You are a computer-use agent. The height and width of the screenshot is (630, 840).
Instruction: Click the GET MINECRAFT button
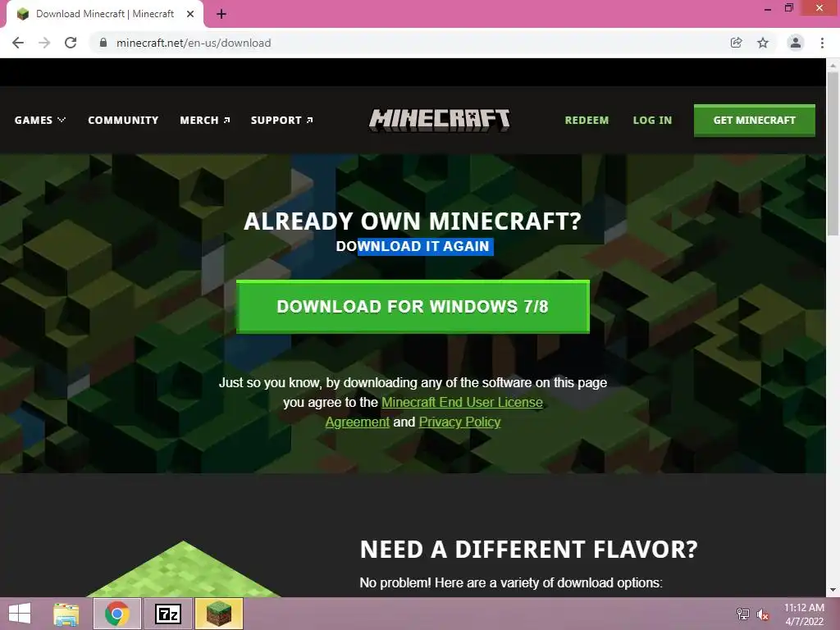click(x=755, y=121)
